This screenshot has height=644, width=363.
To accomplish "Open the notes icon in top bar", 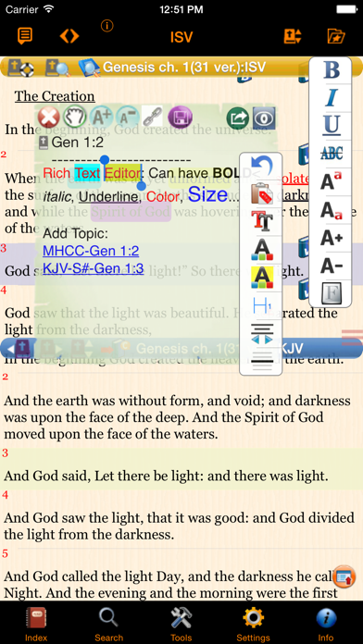I will click(25, 36).
